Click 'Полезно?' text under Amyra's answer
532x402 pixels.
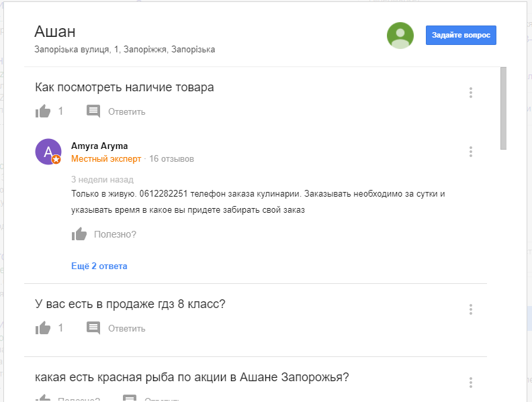pos(115,234)
